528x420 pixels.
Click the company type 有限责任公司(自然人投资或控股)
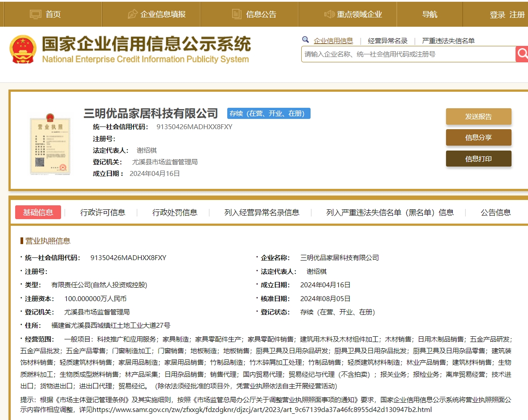[99, 285]
